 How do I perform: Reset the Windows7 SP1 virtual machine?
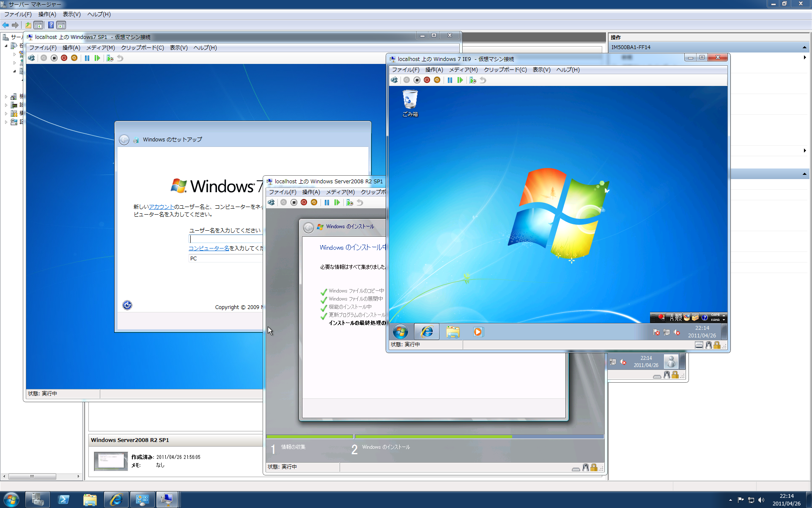pyautogui.click(x=97, y=58)
